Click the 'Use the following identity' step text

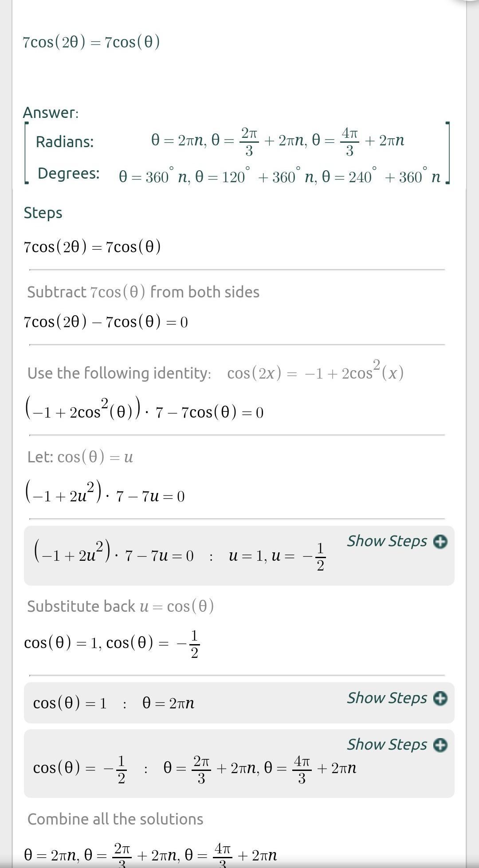(x=119, y=373)
